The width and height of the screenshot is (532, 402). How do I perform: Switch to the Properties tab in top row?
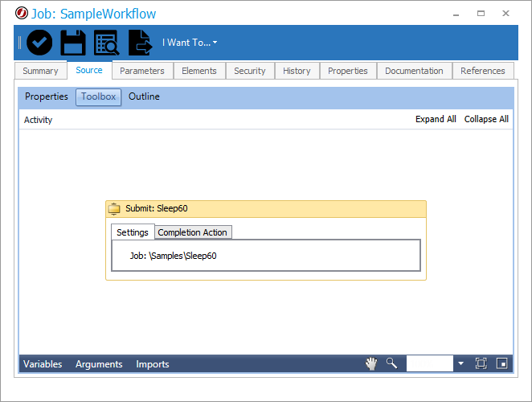[348, 71]
